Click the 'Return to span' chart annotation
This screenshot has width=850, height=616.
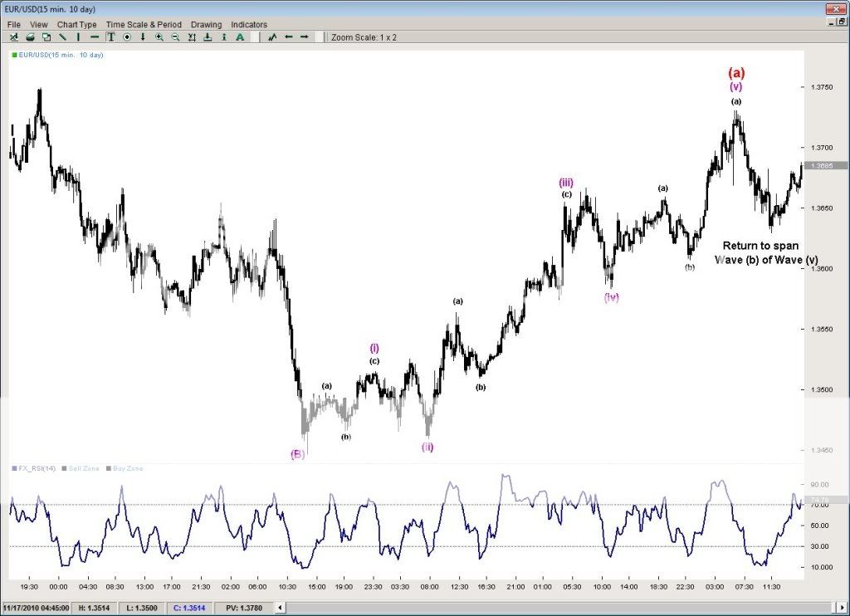pos(760,246)
